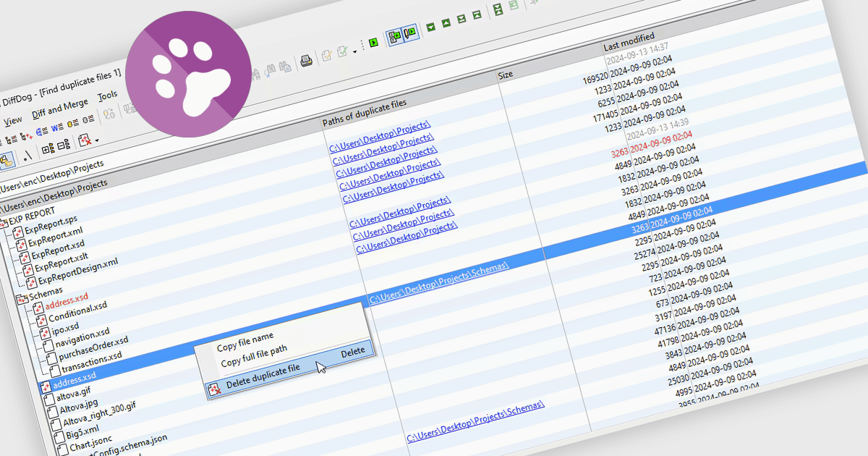
Task: Open the Schemas path link in highlighted row
Action: [440, 283]
